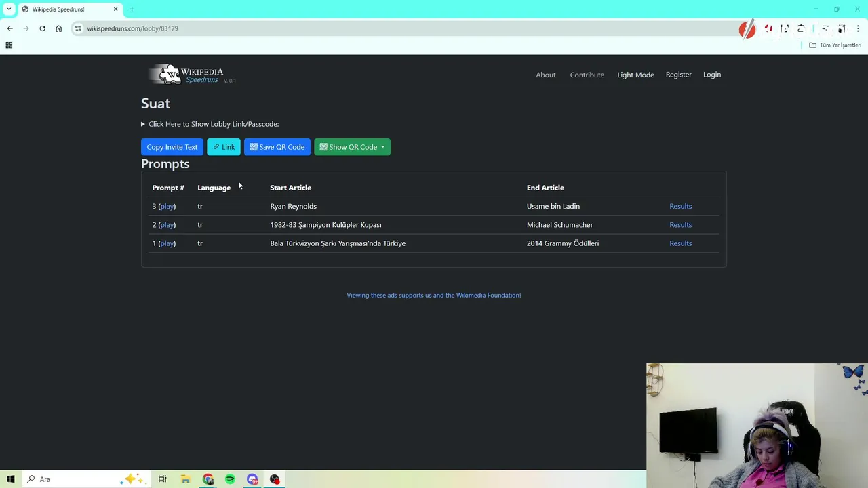Click Copy Invite Text button

[172, 147]
